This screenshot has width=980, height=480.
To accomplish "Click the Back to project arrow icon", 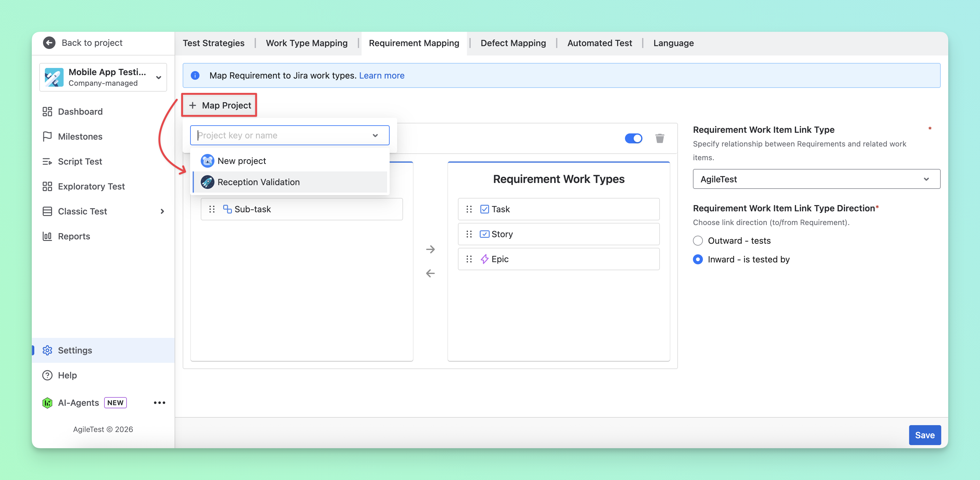I will (49, 43).
